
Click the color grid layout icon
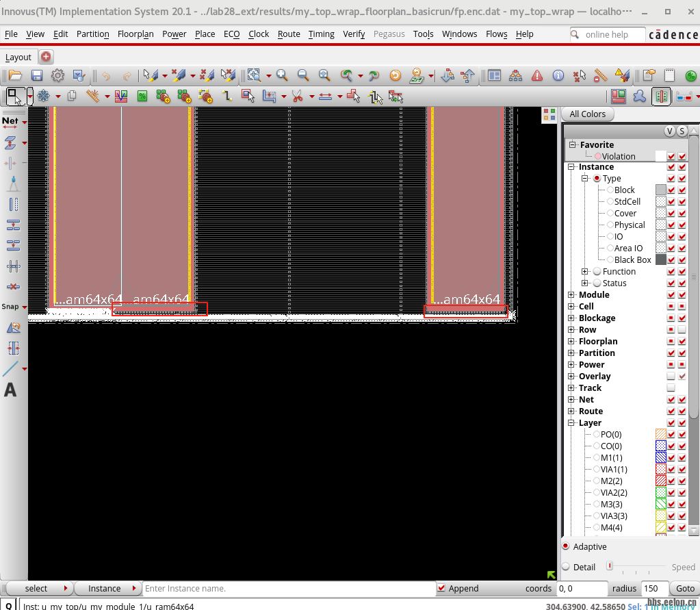coord(549,114)
